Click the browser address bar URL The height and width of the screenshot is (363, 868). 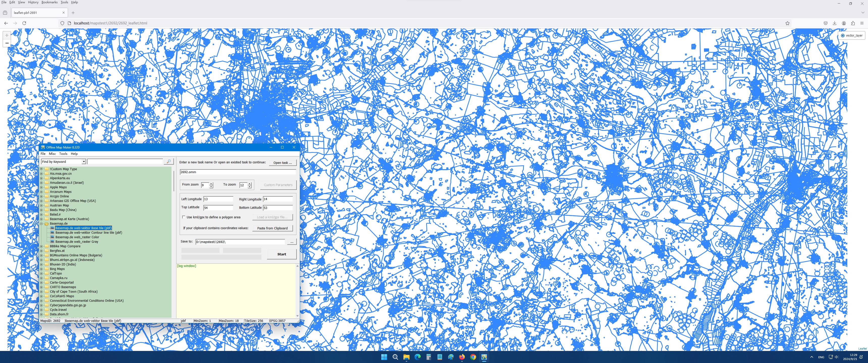111,23
